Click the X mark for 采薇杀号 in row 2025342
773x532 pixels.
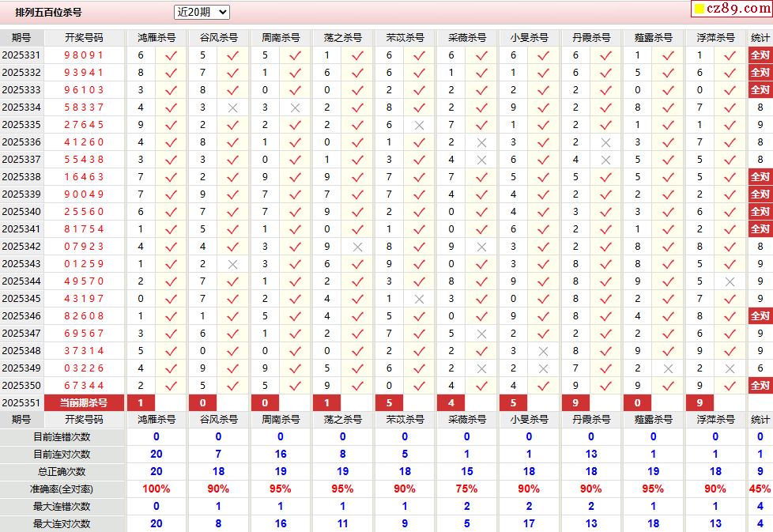coord(481,247)
